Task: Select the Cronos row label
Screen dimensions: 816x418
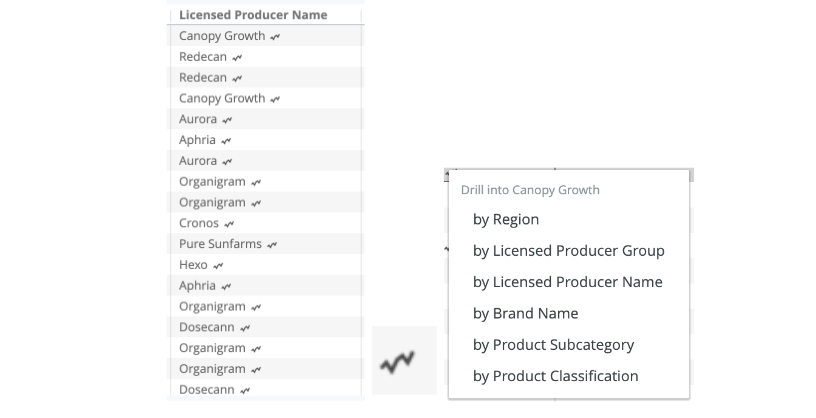Action: 199,224
